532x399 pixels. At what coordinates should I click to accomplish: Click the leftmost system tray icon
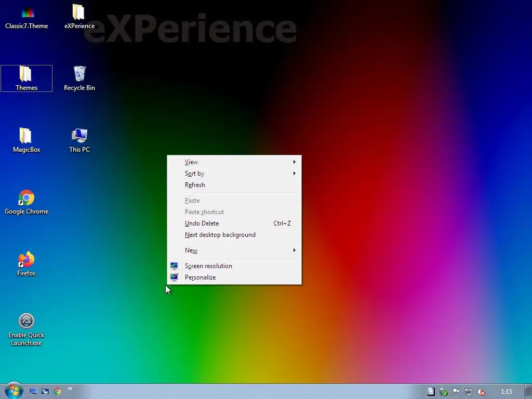[431, 392]
